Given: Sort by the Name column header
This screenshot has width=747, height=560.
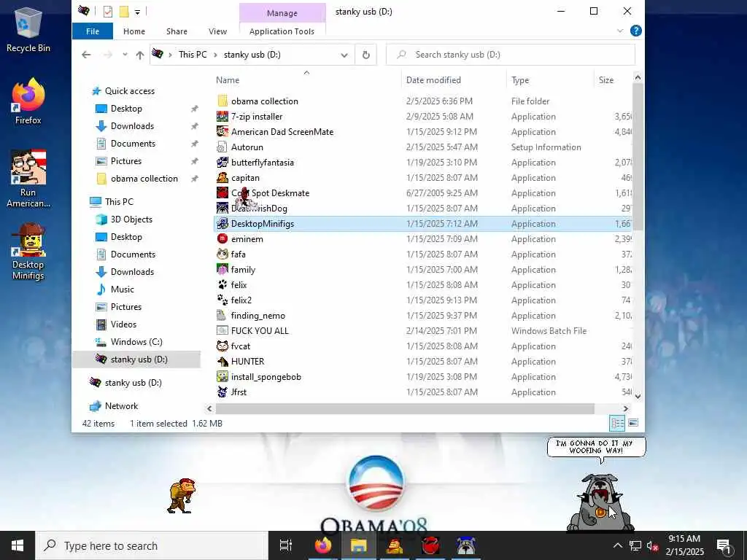Looking at the screenshot, I should 228,80.
